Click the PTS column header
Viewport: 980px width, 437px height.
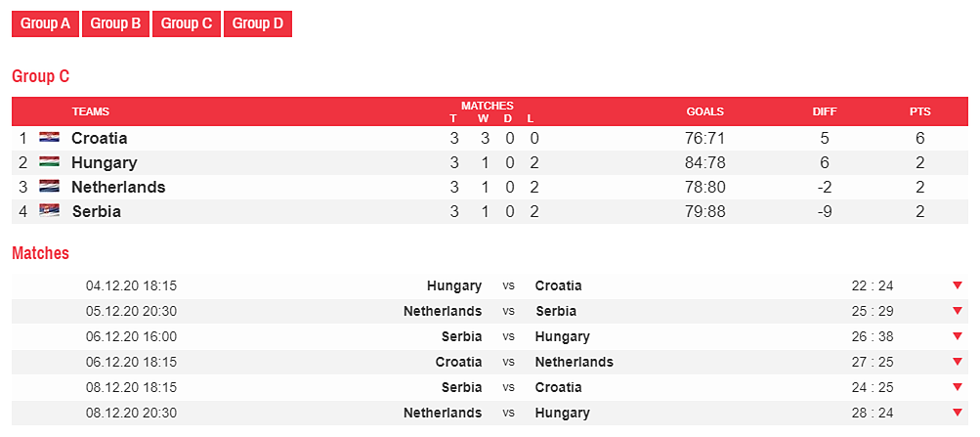click(919, 111)
